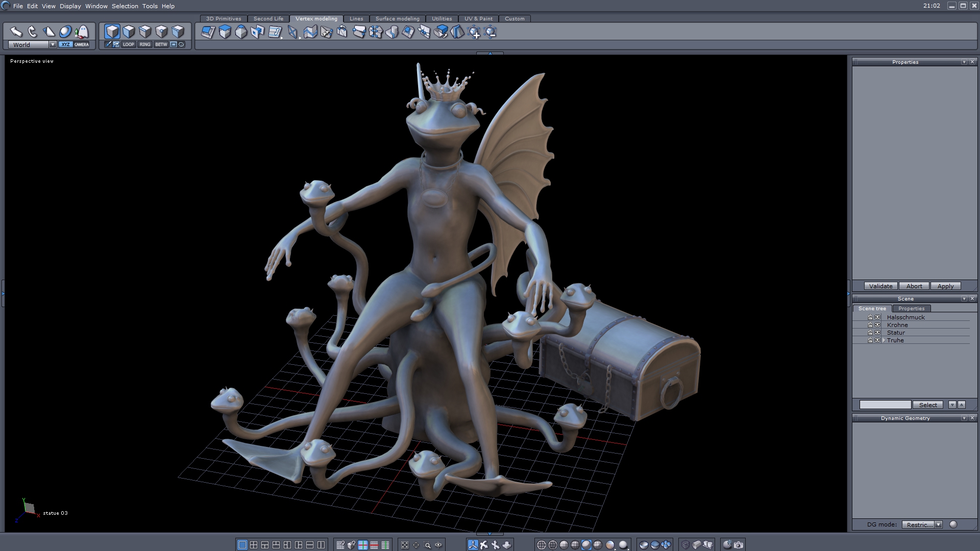Image resolution: width=980 pixels, height=551 pixels.
Task: Click the camera snapshot icon in bottom bar
Action: 739,545
